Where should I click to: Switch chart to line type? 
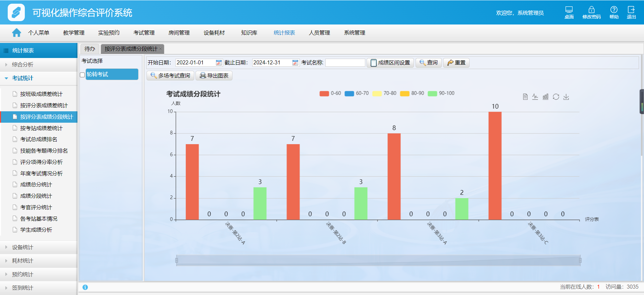pyautogui.click(x=535, y=97)
